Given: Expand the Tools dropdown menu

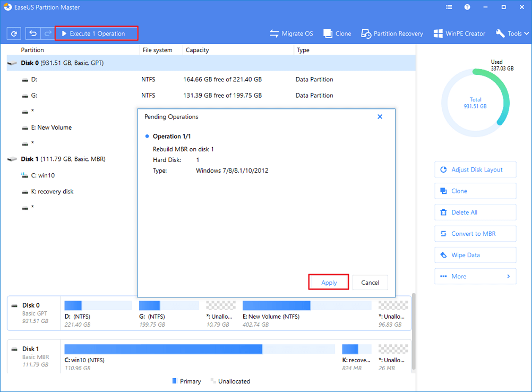Looking at the screenshot, I should click(x=512, y=33).
